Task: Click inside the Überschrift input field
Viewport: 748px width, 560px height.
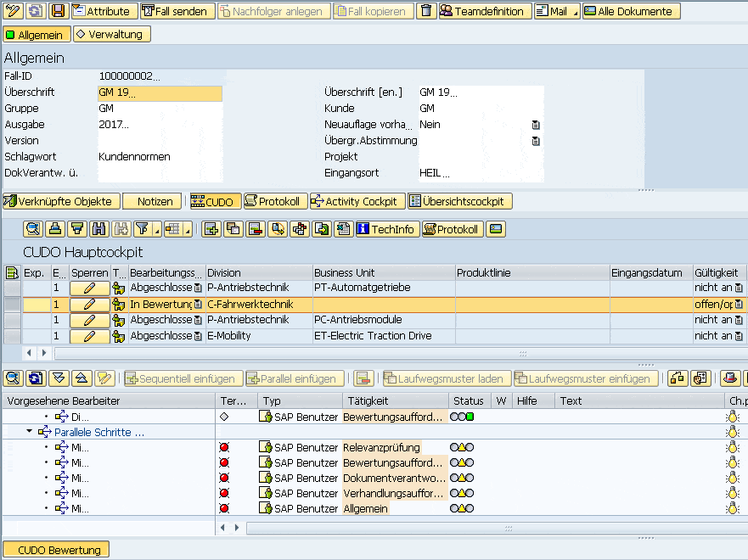Action: 160,92
